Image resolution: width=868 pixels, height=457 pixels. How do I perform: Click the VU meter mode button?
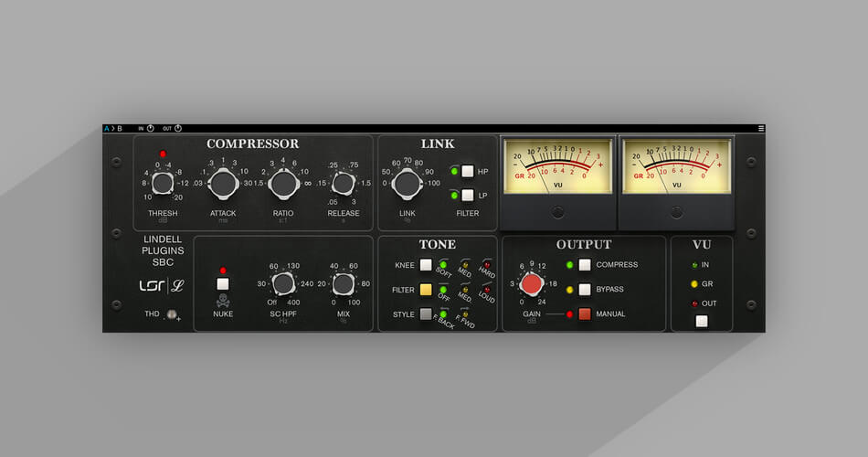tap(702, 322)
